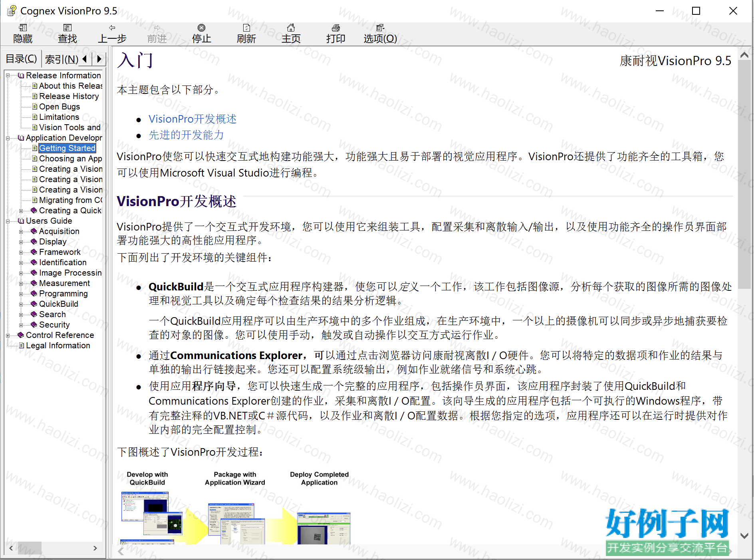Image resolution: width=754 pixels, height=560 pixels.
Task: Click the content pane vertical scrollbar thumb
Action: (x=744, y=175)
